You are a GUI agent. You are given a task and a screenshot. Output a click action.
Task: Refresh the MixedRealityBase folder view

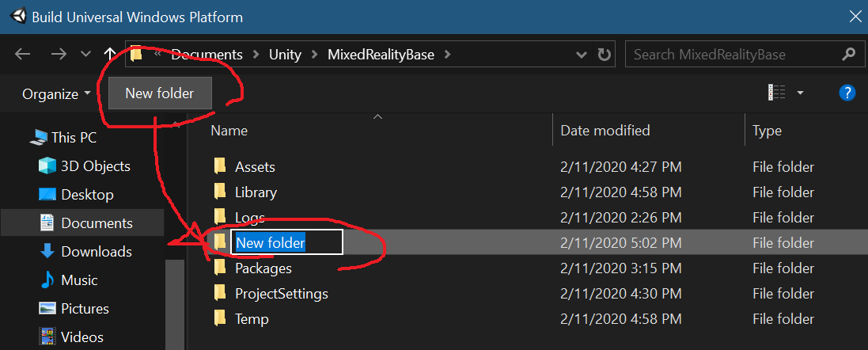[604, 55]
